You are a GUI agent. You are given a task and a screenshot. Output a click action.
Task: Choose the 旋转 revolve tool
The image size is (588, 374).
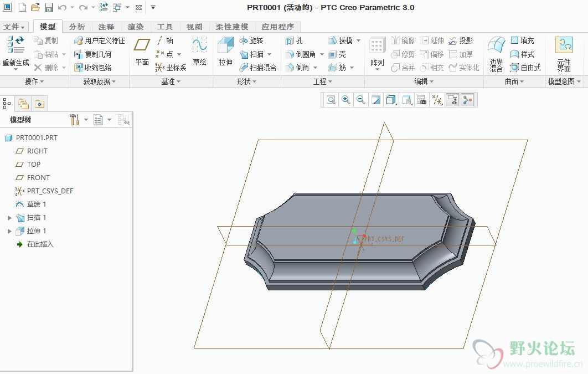(251, 40)
